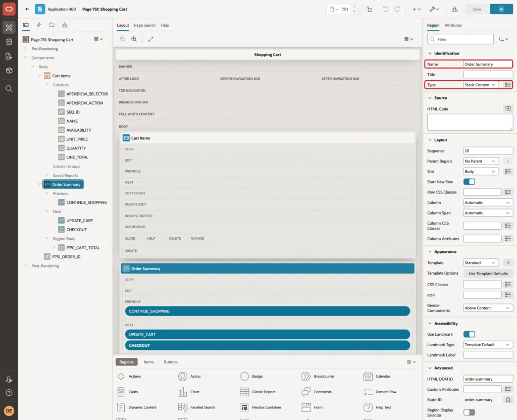Switch to the Layout tab
The image size is (517, 420).
coord(123,25)
